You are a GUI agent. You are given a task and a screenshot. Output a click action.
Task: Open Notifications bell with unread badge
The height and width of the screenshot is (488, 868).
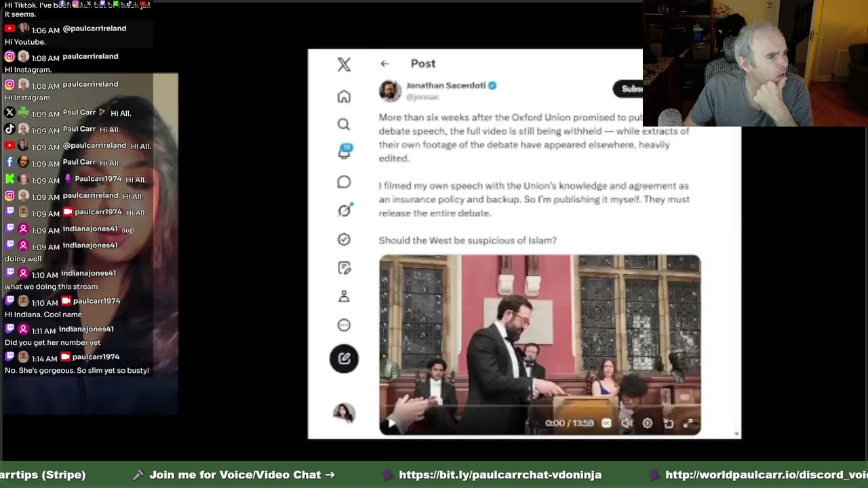point(344,152)
